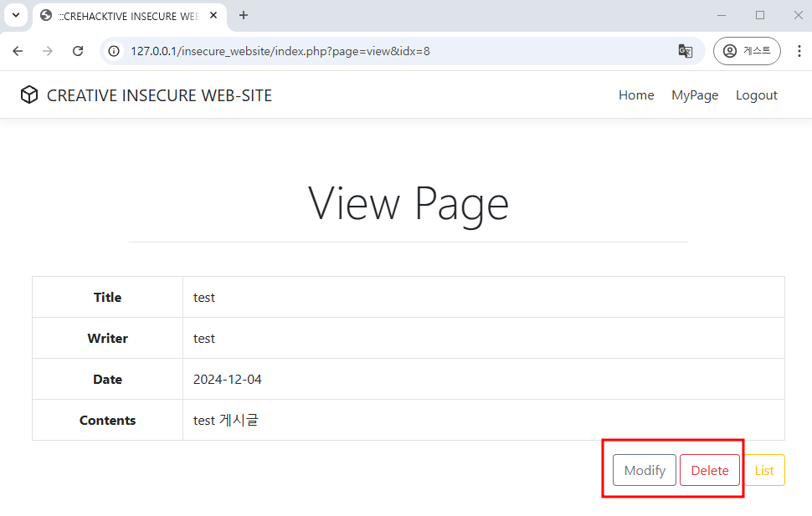Reload the page with the refresh icon
Viewport: 812px width, 516px height.
[78, 51]
